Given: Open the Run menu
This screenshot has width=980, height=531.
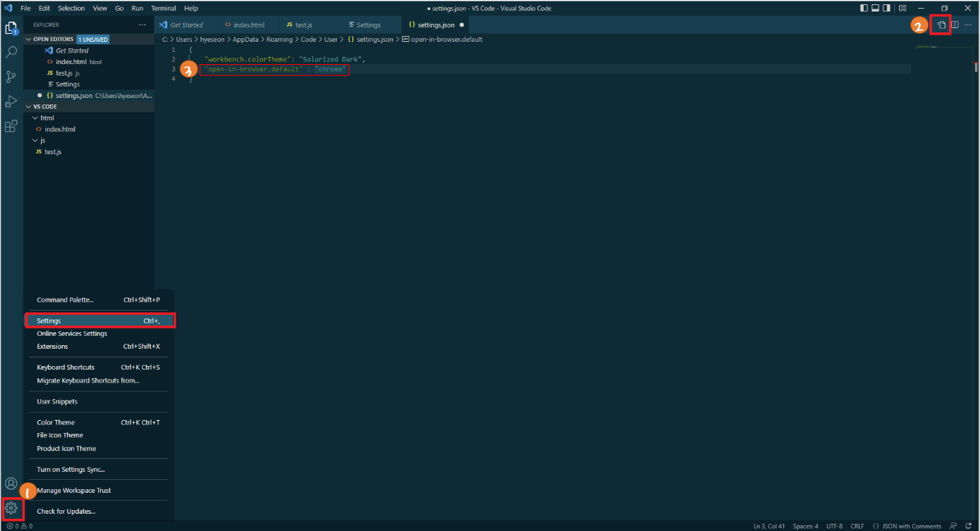Looking at the screenshot, I should (x=138, y=8).
